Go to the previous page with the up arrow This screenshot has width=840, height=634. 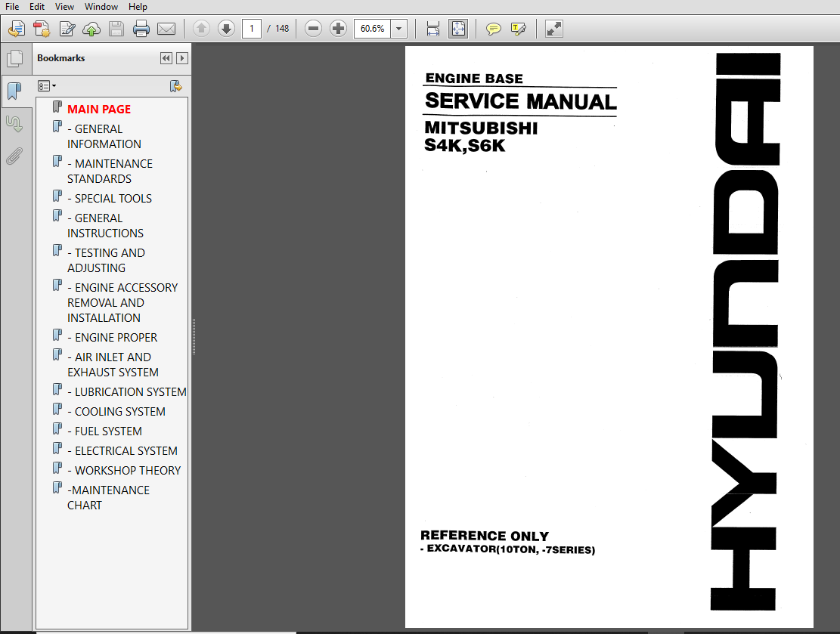pos(201,29)
